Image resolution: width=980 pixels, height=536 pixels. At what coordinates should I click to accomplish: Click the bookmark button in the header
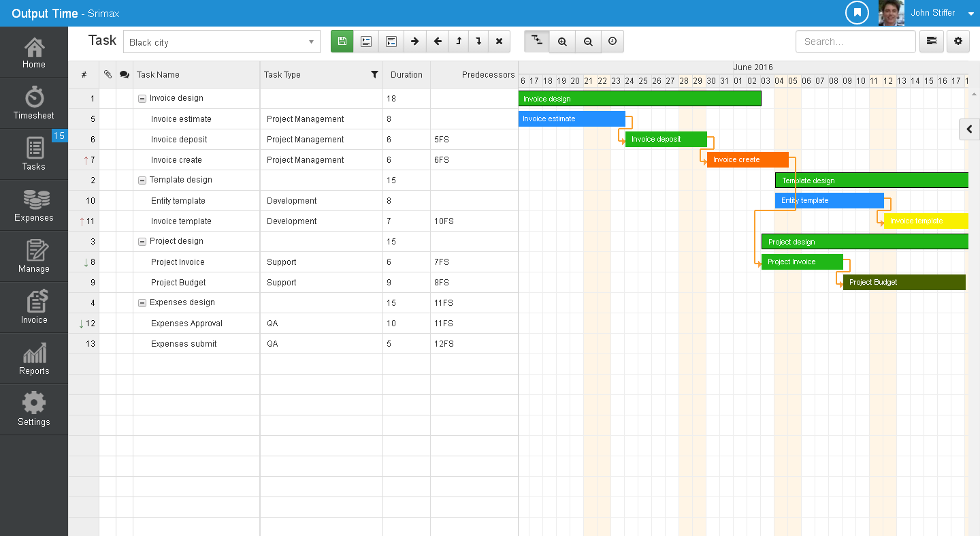point(857,12)
